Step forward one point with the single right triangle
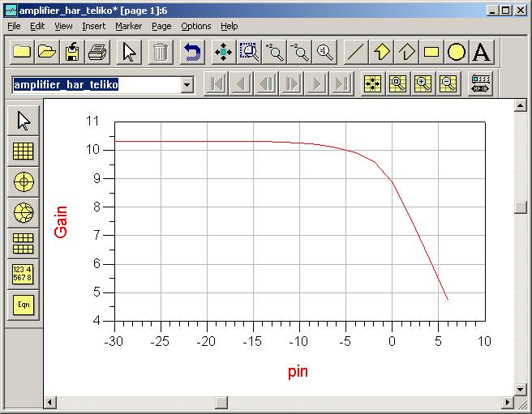This screenshot has width=532, height=414. click(x=316, y=83)
